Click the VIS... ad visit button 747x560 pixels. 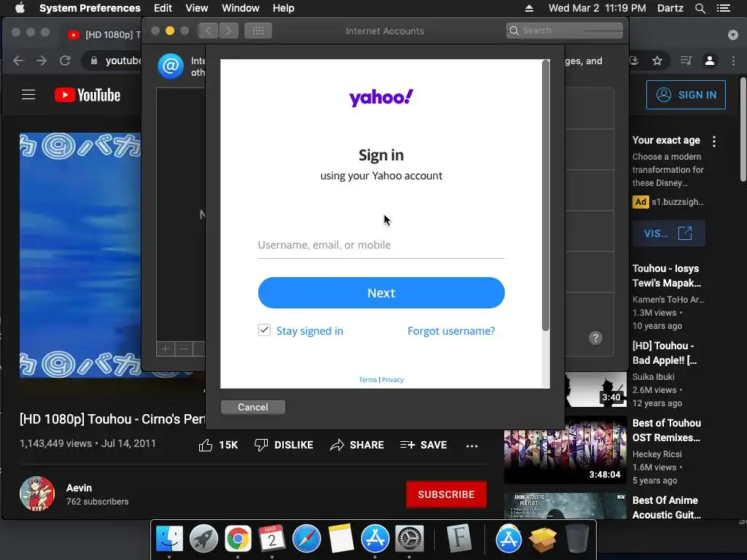668,233
